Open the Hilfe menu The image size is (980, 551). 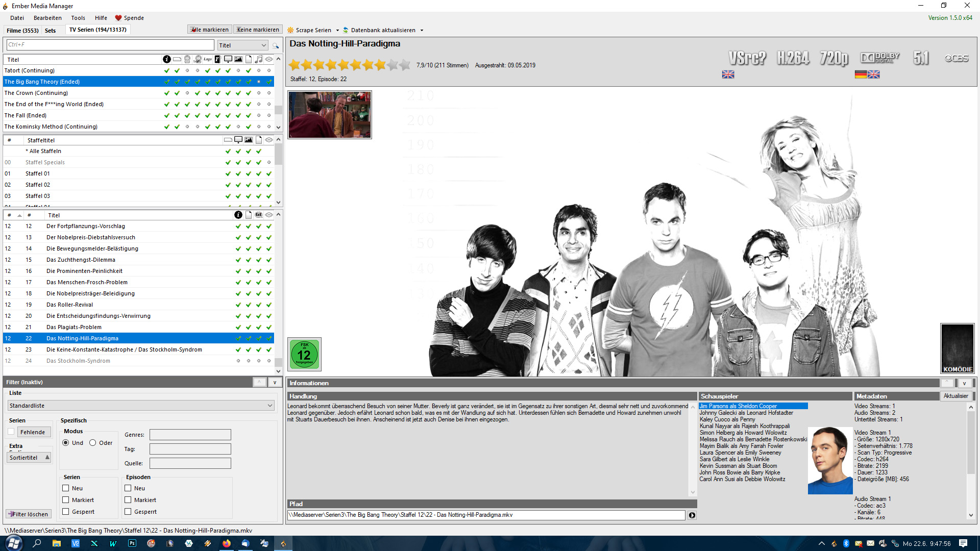[101, 18]
